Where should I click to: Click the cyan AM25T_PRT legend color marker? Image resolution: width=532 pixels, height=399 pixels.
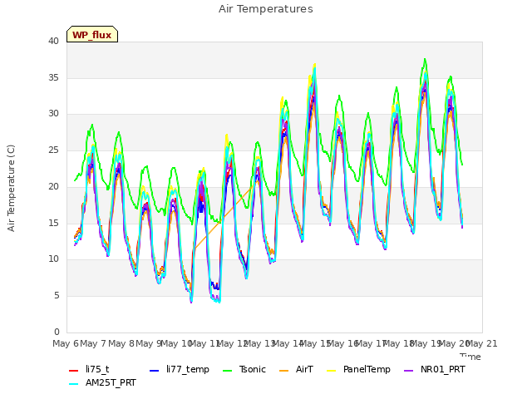point(73,384)
